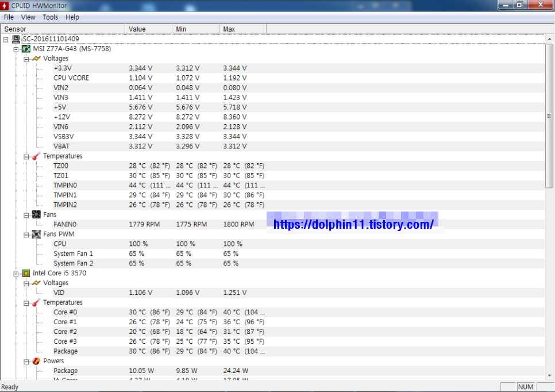Open the Tools menu
The image size is (555, 392).
click(x=50, y=17)
